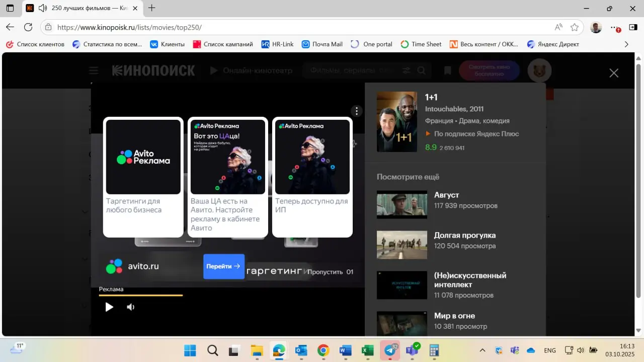The image size is (644, 362).
Task: Click the browser address bar URL
Action: pos(129,27)
